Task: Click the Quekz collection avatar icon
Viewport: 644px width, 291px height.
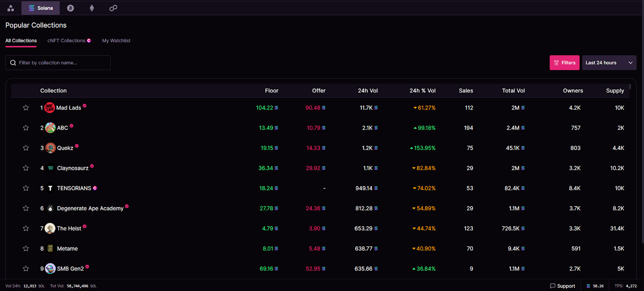Action: 50,148
